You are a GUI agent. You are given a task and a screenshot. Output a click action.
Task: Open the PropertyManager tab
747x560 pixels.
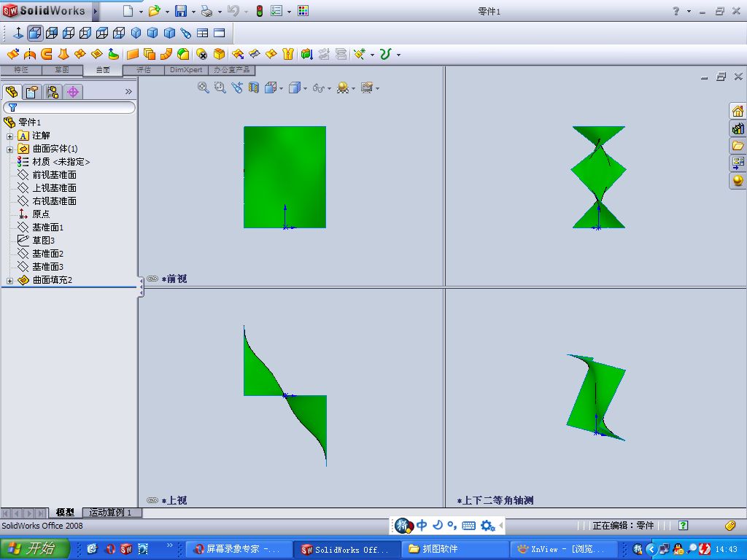[32, 91]
